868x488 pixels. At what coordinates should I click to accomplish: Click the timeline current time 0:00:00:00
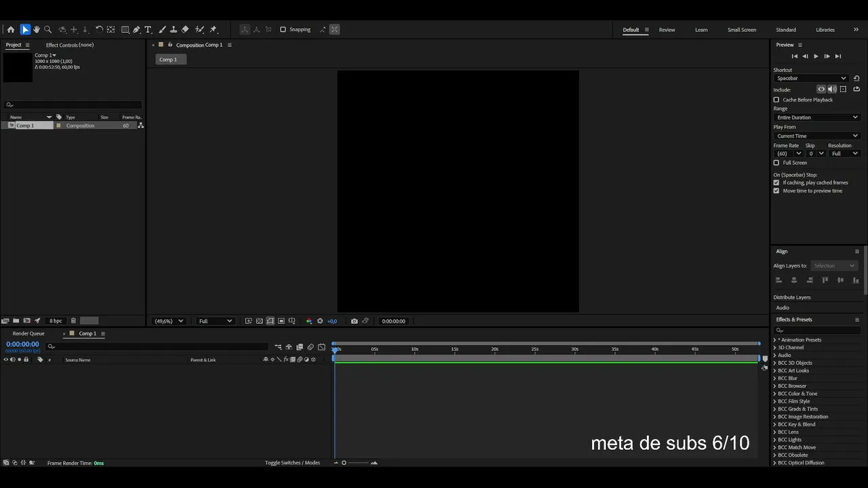(x=22, y=344)
